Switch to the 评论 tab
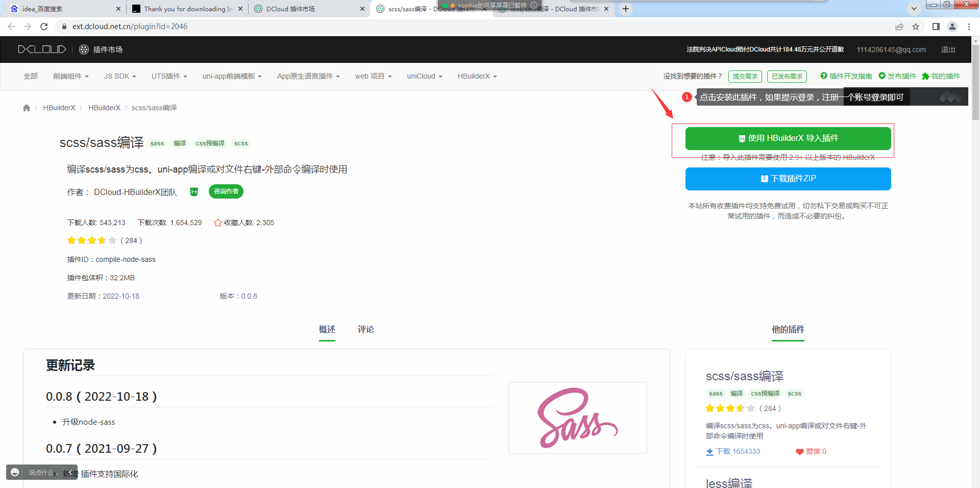The height and width of the screenshot is (488, 980). click(366, 330)
